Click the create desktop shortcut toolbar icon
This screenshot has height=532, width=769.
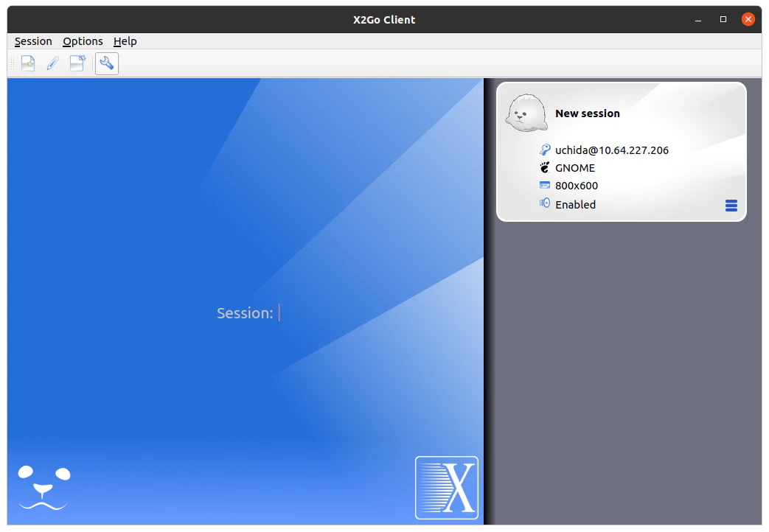[x=77, y=63]
